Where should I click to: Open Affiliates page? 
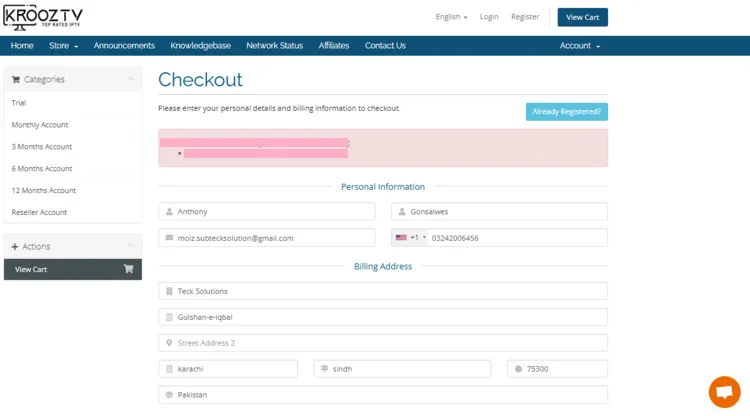click(x=334, y=45)
